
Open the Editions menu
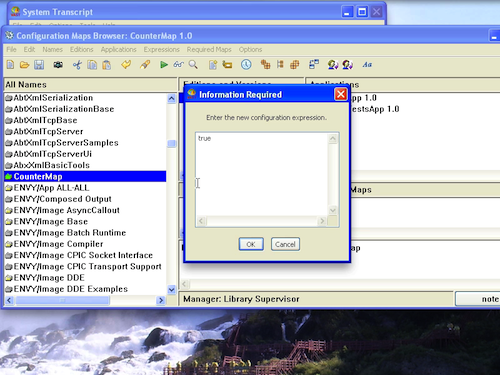click(82, 49)
